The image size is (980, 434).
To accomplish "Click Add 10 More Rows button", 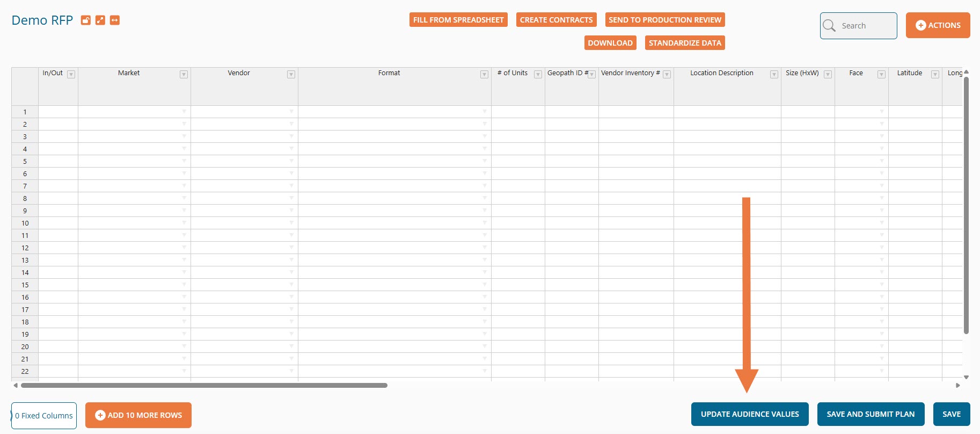I will click(138, 415).
